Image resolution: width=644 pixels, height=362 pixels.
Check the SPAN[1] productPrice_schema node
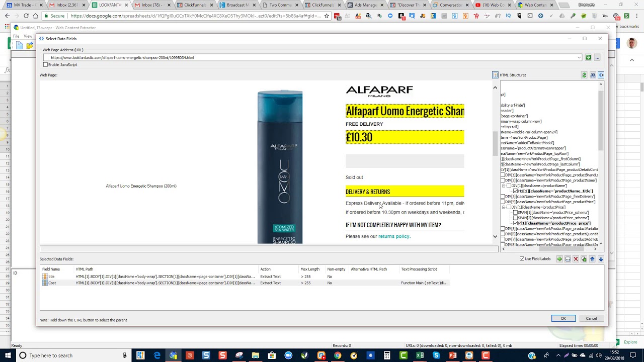pos(515,213)
